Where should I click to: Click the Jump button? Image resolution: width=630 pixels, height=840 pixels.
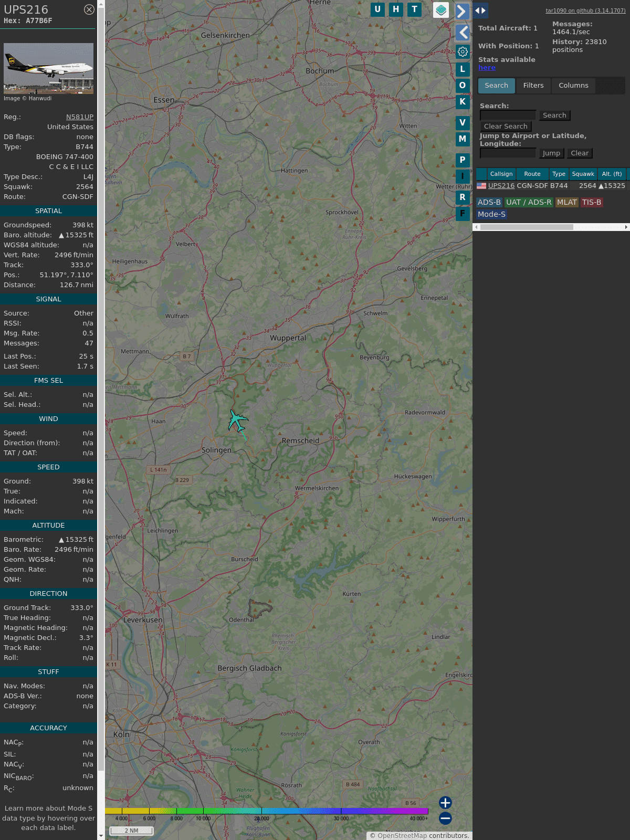tap(551, 153)
